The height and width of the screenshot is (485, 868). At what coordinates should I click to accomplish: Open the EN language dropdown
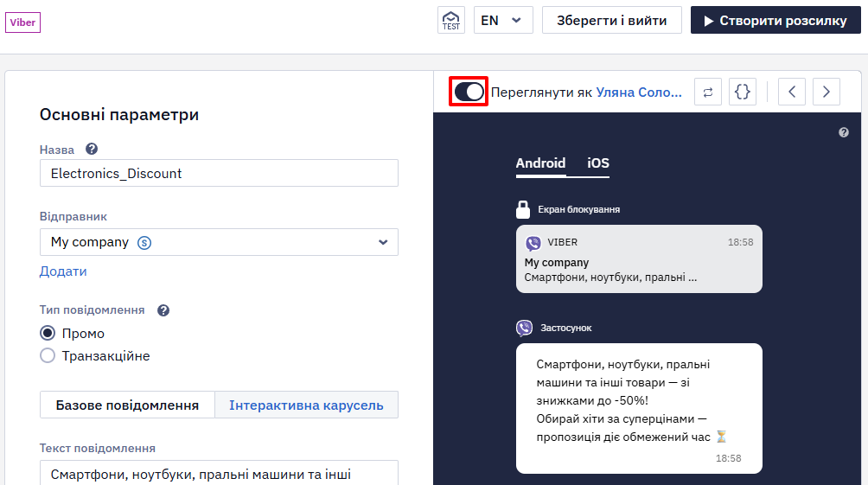click(503, 21)
